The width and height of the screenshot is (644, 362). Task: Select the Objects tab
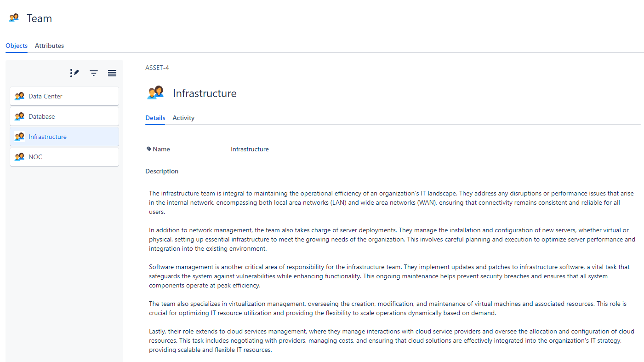coord(17,46)
